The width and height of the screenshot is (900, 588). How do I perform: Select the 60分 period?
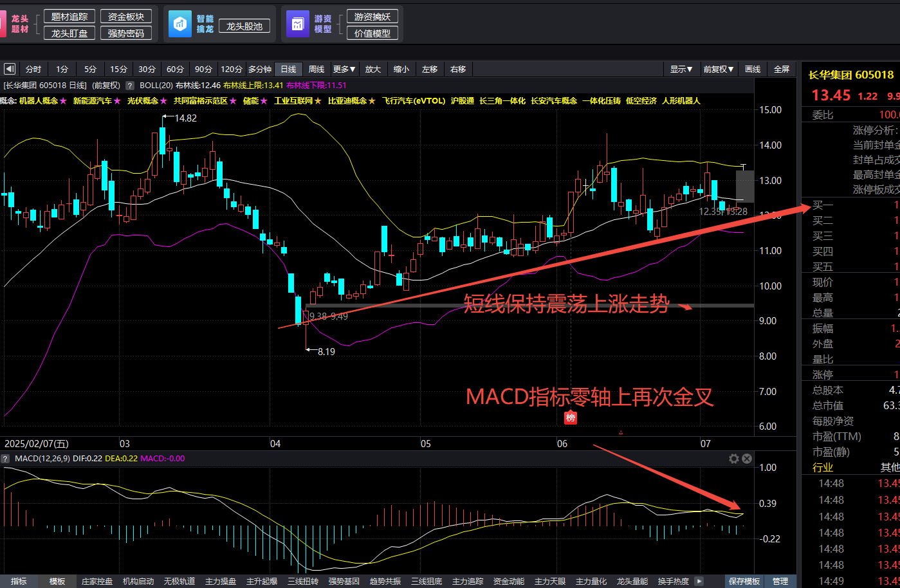[175, 69]
